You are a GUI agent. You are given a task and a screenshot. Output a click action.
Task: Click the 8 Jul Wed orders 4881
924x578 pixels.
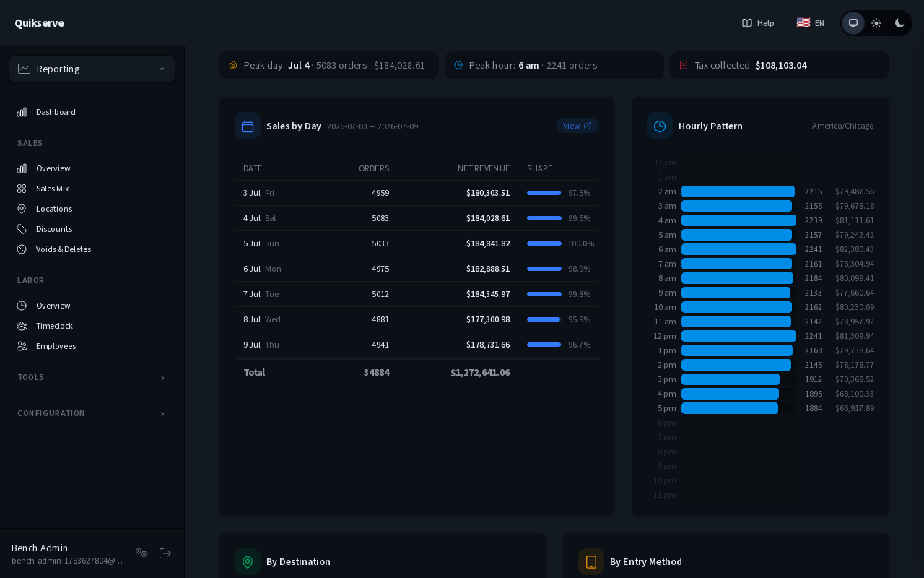pyautogui.click(x=380, y=319)
